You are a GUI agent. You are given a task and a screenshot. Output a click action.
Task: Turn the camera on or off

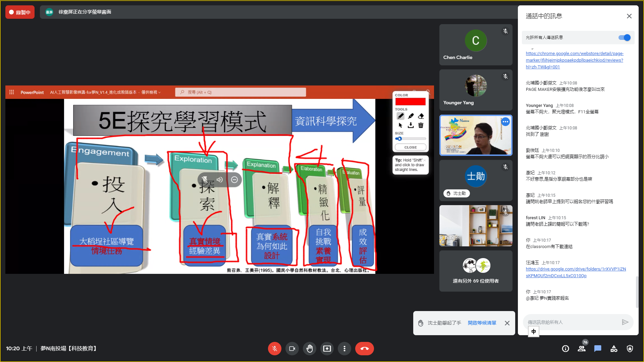click(x=292, y=349)
